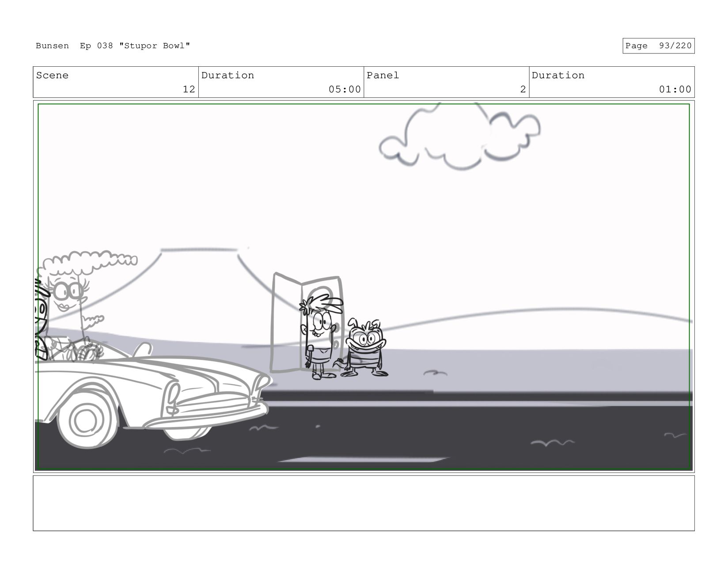Click the "Bunsen" show name text
This screenshot has height=564, width=728.
pos(52,46)
